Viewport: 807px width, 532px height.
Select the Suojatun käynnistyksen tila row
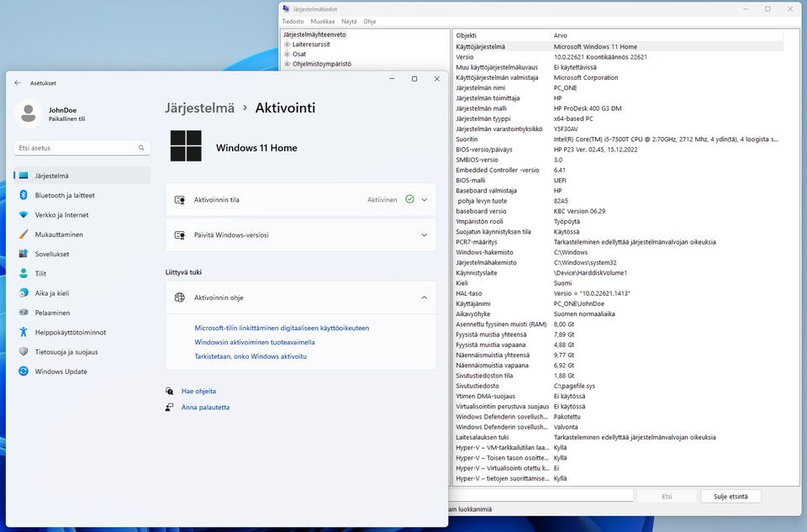point(618,232)
